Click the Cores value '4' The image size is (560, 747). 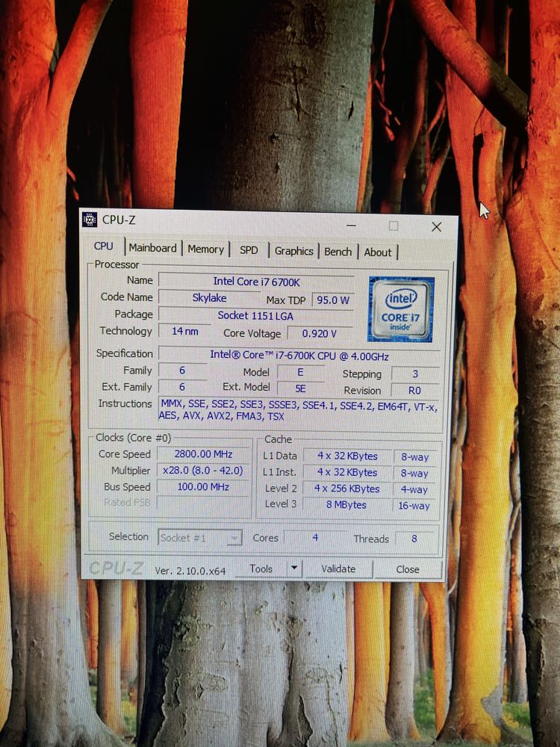[315, 537]
